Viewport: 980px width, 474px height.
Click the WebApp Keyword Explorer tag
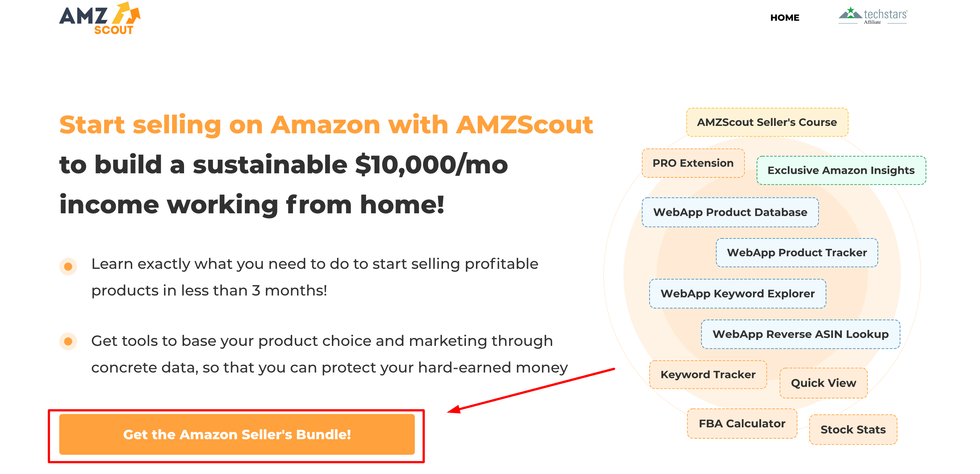point(737,293)
